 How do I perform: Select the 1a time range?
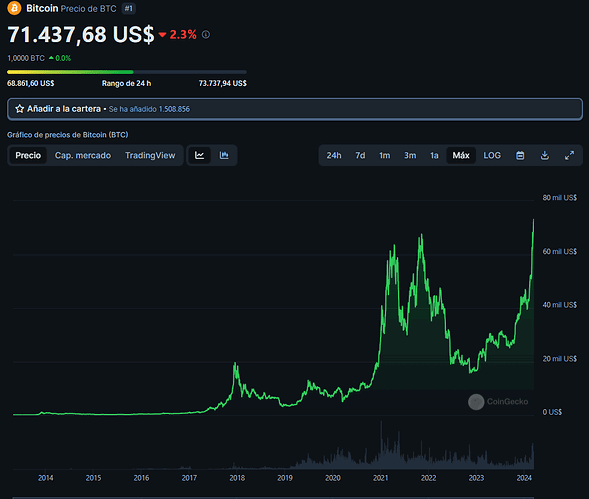pyautogui.click(x=434, y=156)
